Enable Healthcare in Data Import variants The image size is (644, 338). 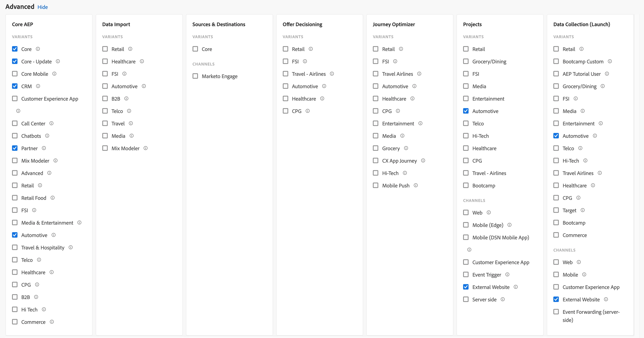coord(105,61)
